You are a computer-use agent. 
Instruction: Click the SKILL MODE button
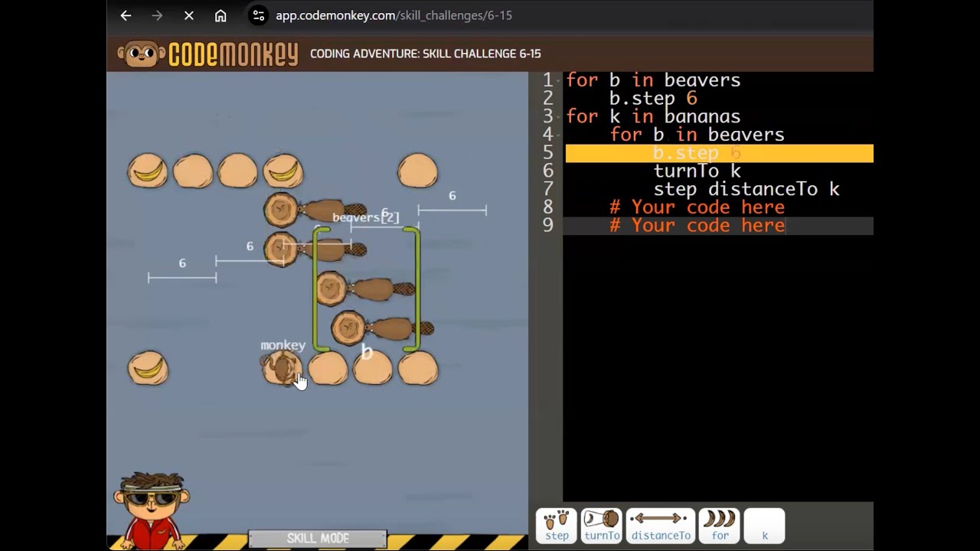(318, 539)
